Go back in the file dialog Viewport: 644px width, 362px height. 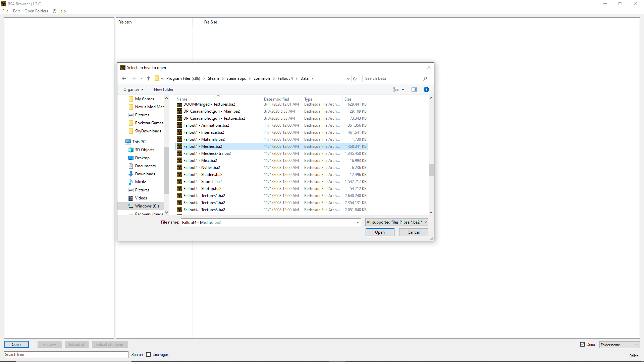click(x=124, y=78)
